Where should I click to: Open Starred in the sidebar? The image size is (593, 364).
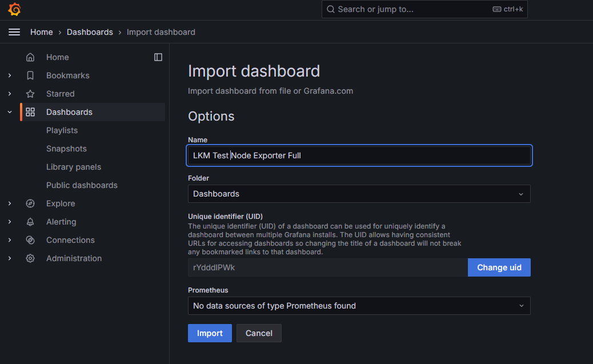point(60,94)
